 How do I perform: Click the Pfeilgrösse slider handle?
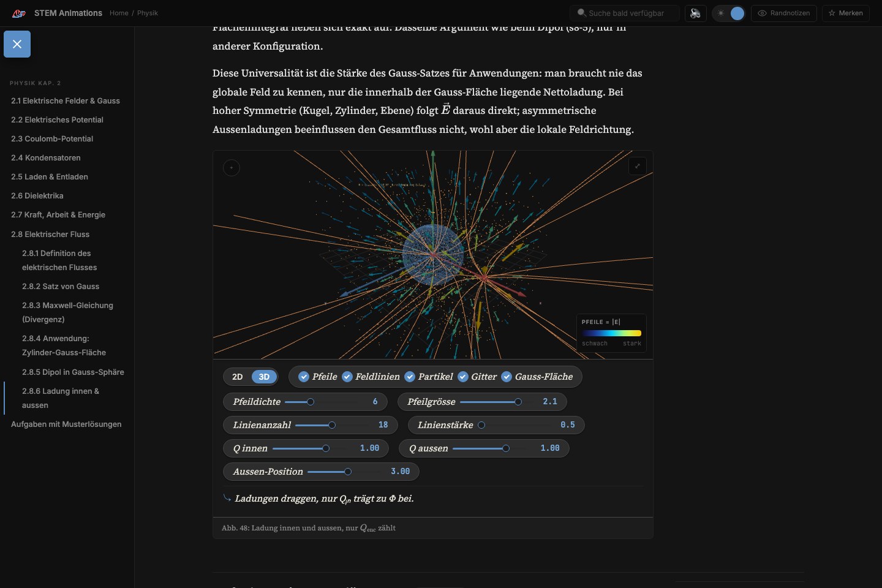pyautogui.click(x=518, y=402)
